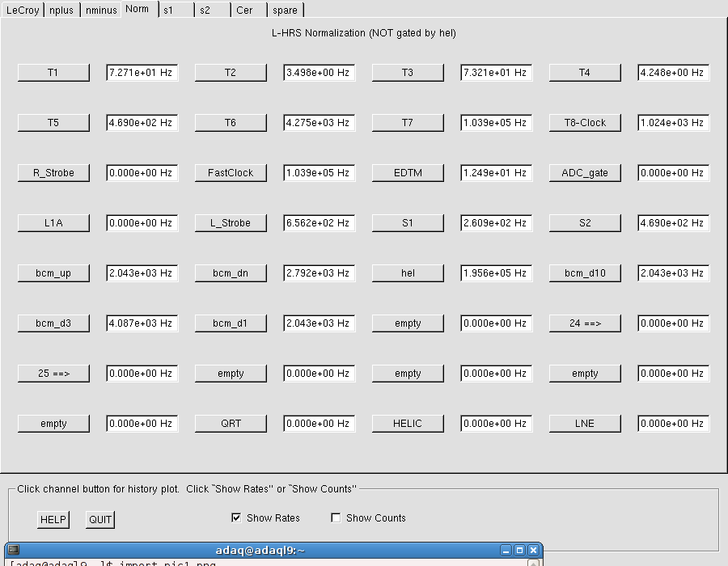Click the S2 channel button
The width and height of the screenshot is (728, 566).
pos(585,223)
